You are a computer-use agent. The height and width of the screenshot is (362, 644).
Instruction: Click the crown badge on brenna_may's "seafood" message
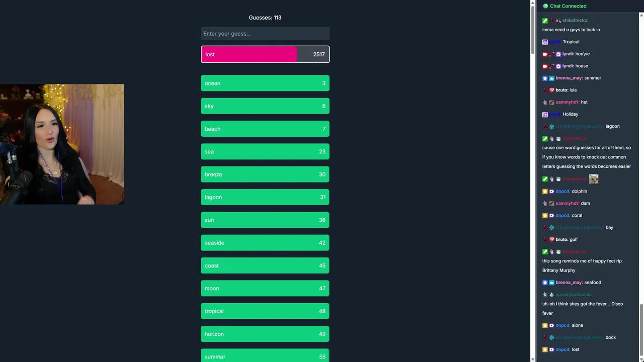tap(551, 283)
